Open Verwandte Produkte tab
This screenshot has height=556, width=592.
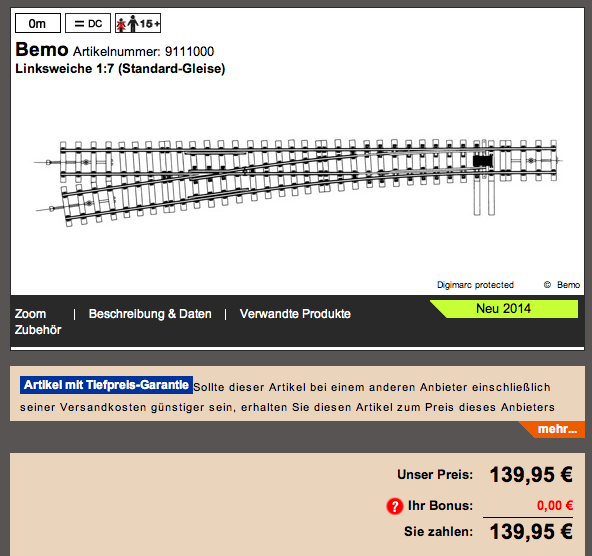[295, 314]
